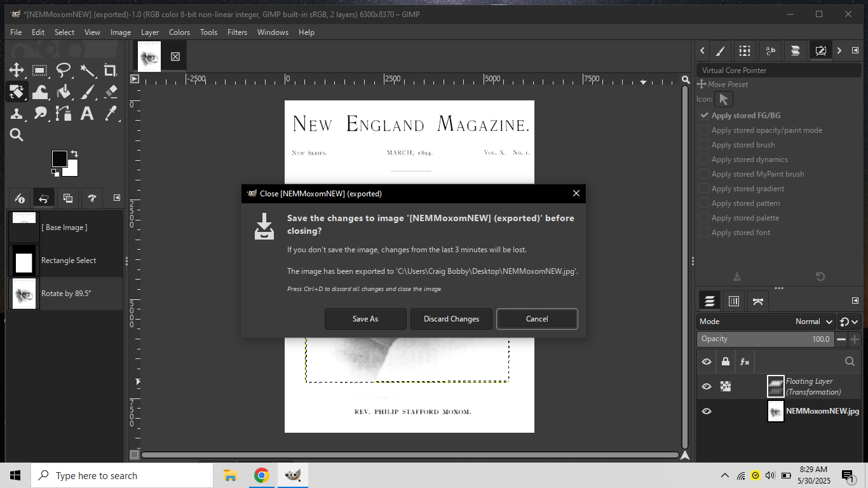Screen dimensions: 868x488
Task: Hide the Floating Layer with eye icon
Action: tap(707, 386)
